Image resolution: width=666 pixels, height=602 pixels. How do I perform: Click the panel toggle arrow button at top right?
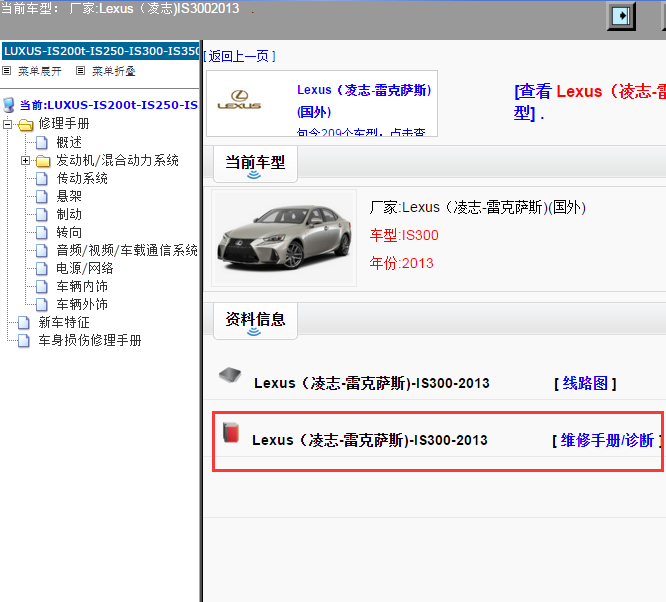click(621, 16)
